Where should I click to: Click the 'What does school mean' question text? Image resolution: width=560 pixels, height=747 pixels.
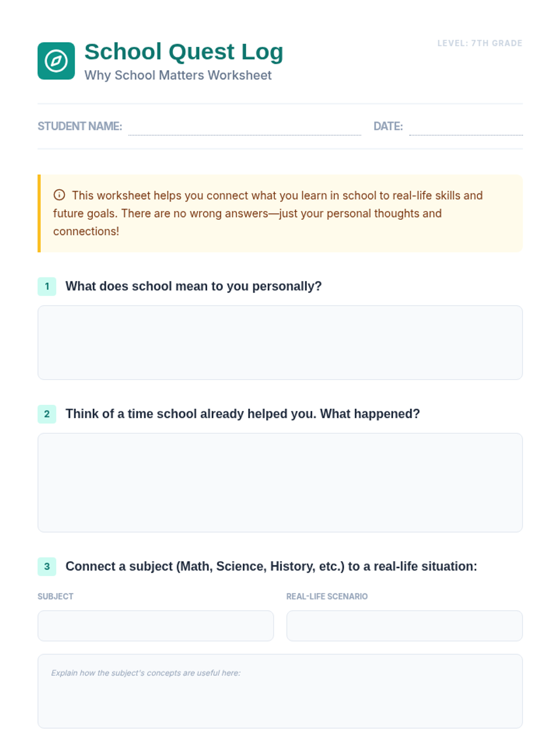(193, 286)
